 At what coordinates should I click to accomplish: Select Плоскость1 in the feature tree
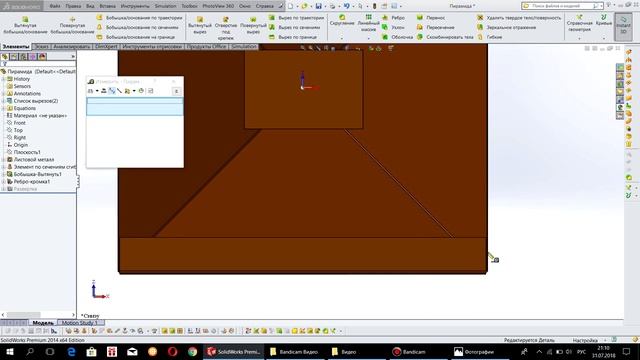tap(27, 152)
